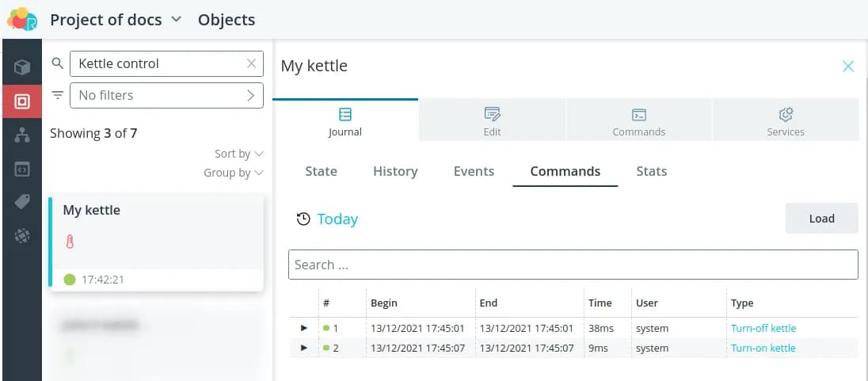Open the globe icon in sidebar

(22, 235)
